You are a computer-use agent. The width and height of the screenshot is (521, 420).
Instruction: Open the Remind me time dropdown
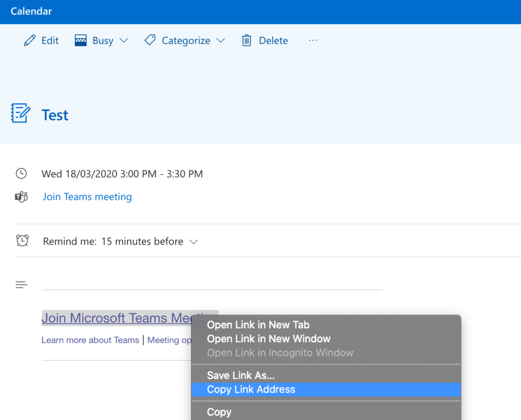tap(194, 242)
